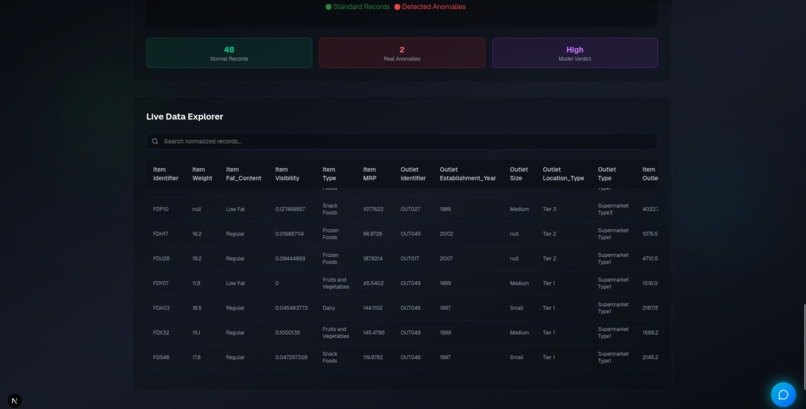The width and height of the screenshot is (806, 409).
Task: Click visibility 0.047257328 in FDS46 row
Action: pos(291,357)
